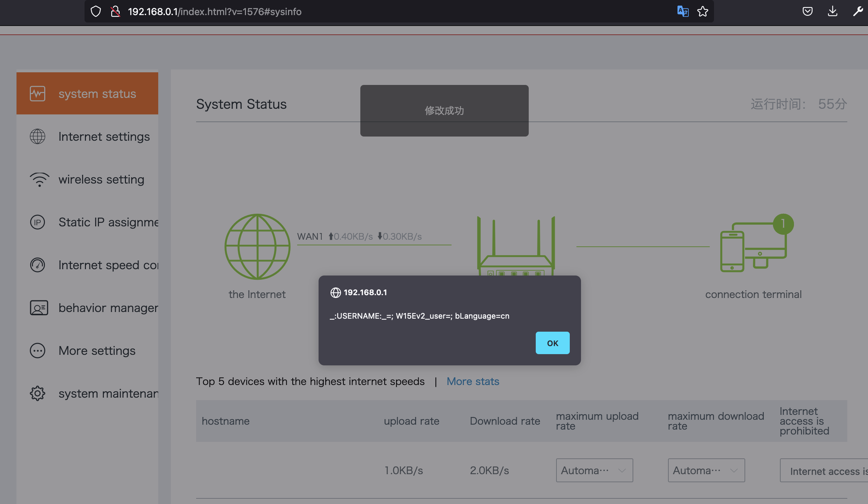Image resolution: width=868 pixels, height=504 pixels.
Task: Expand the maximum upload rate dropdown
Action: [x=594, y=470]
